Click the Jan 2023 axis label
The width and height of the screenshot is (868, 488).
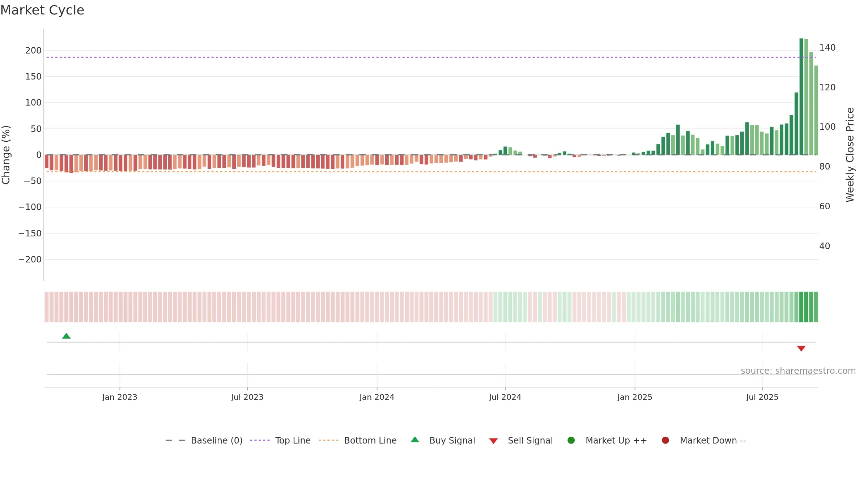point(120,397)
